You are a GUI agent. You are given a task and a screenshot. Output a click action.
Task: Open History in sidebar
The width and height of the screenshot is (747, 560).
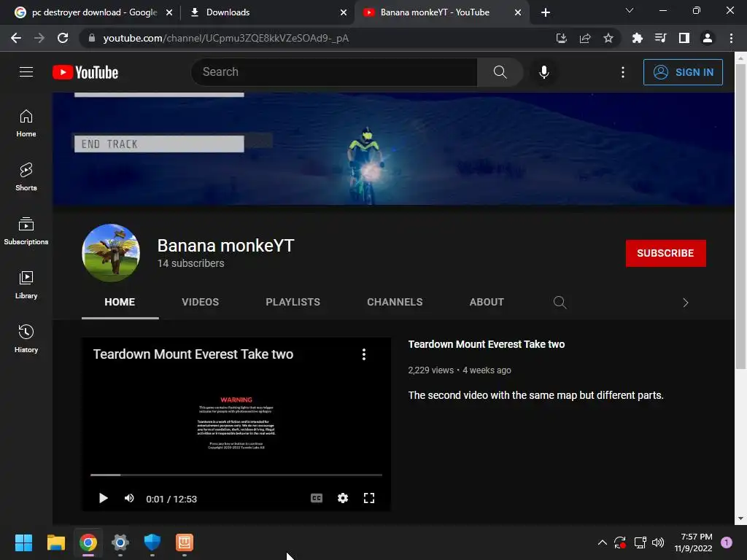tap(26, 338)
